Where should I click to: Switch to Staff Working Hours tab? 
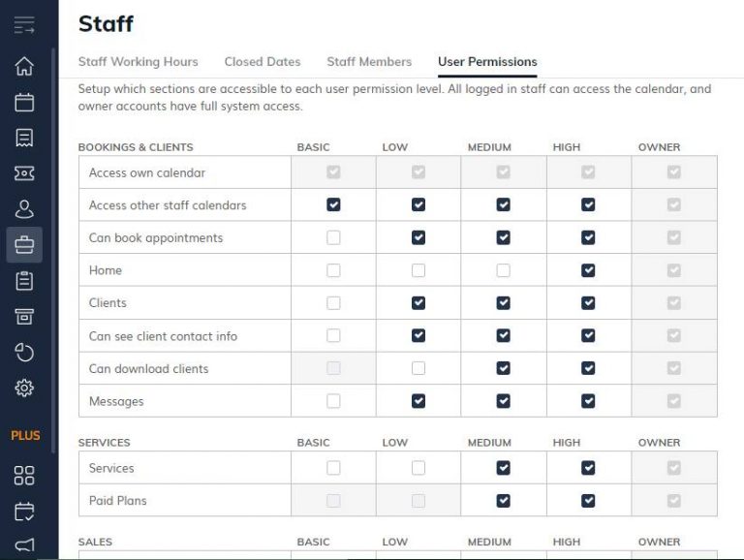[138, 61]
